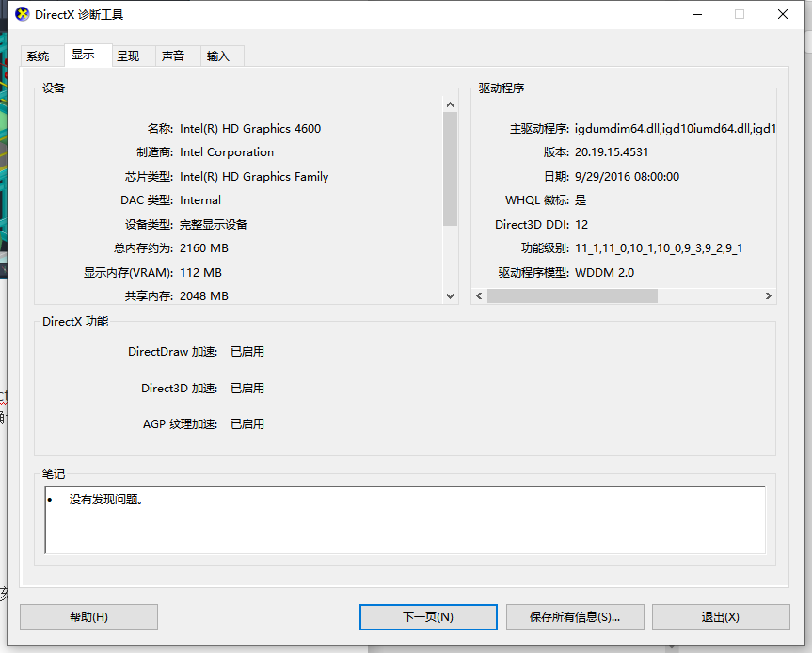Click the shared memory value 2048 MB
This screenshot has height=653, width=812.
(204, 295)
